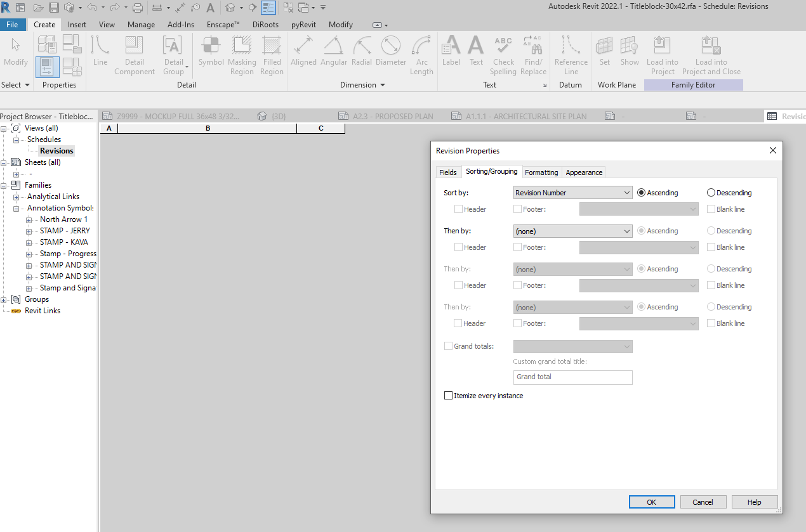Select column B header in schedule

point(208,128)
